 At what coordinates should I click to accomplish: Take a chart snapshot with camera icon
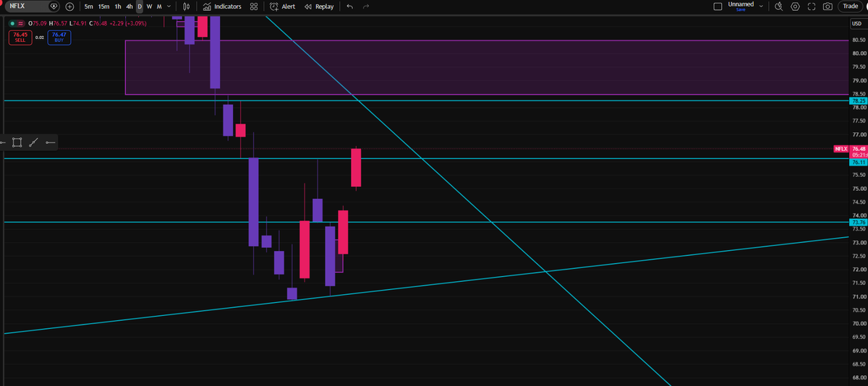coord(827,7)
